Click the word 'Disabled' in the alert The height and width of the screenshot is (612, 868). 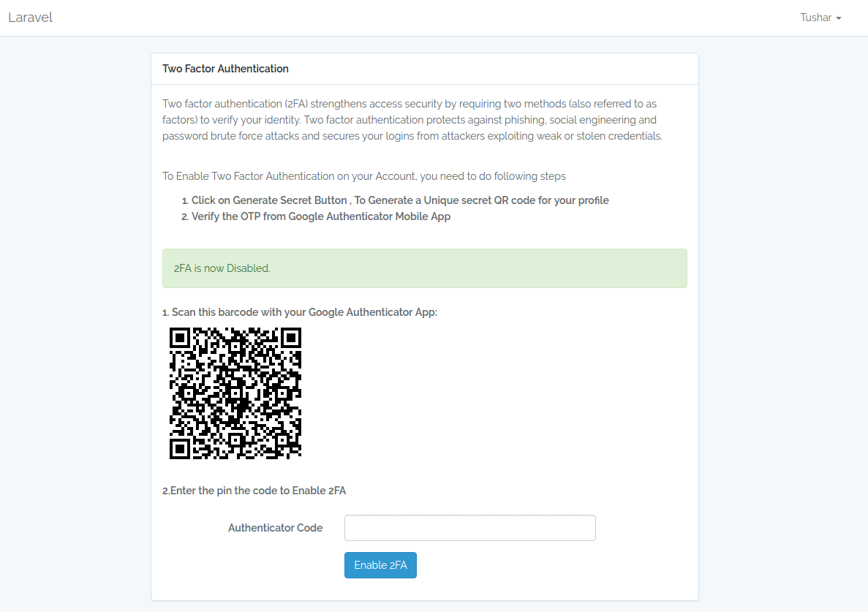(x=248, y=268)
